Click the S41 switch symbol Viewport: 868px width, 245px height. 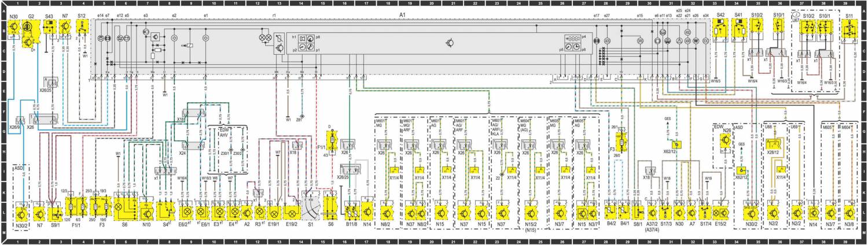(738, 28)
